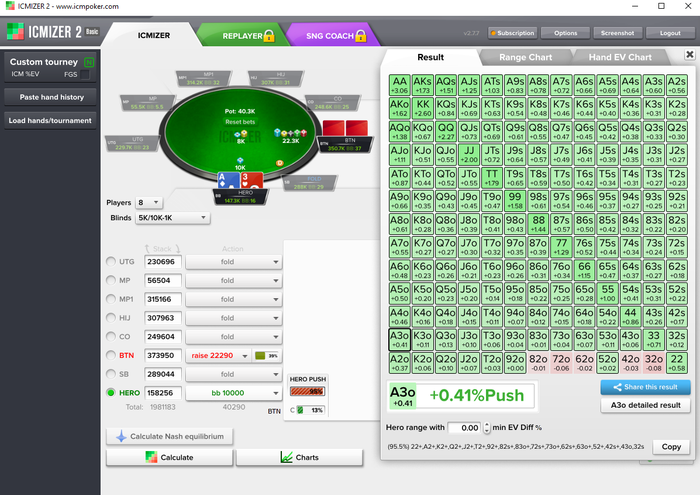Click the SB seat plate on table
The height and width of the screenshot is (495, 700).
click(x=310, y=183)
